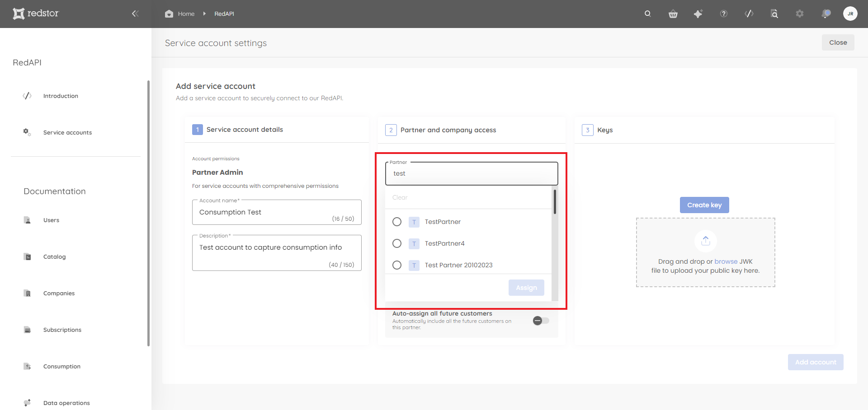This screenshot has width=868, height=410.
Task: Open Catalog documentation page
Action: (x=54, y=256)
